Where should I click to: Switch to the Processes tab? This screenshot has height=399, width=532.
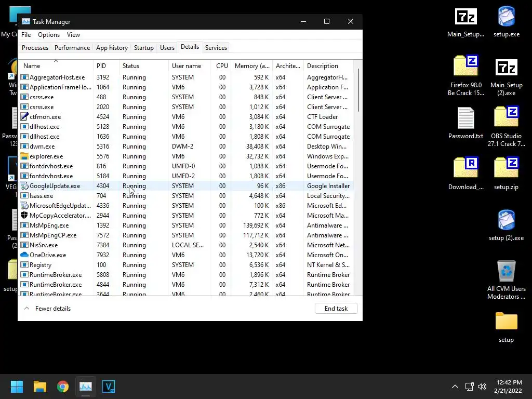35,48
